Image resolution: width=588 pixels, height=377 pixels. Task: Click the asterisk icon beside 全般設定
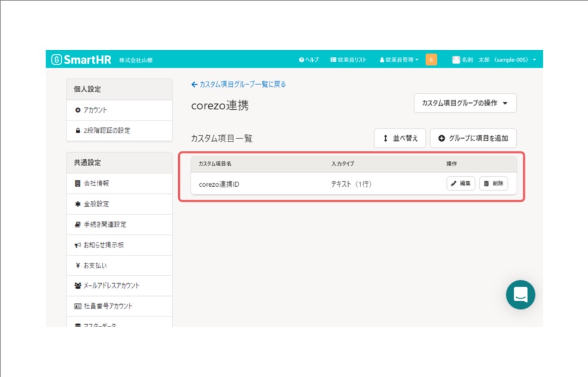(78, 204)
